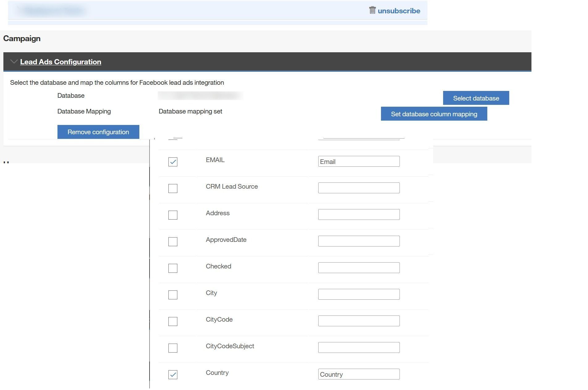Tick the Address checkbox
The image size is (588, 390).
tap(173, 215)
